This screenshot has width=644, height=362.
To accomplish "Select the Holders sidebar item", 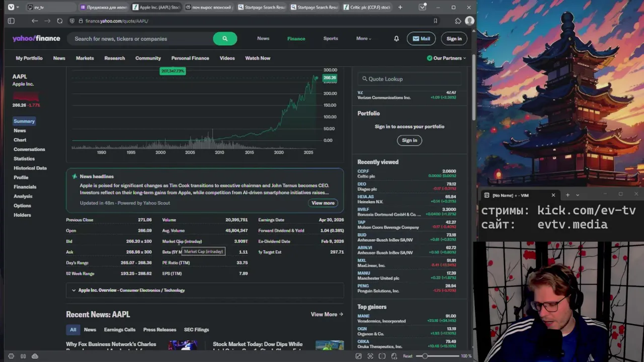I will click(x=22, y=215).
